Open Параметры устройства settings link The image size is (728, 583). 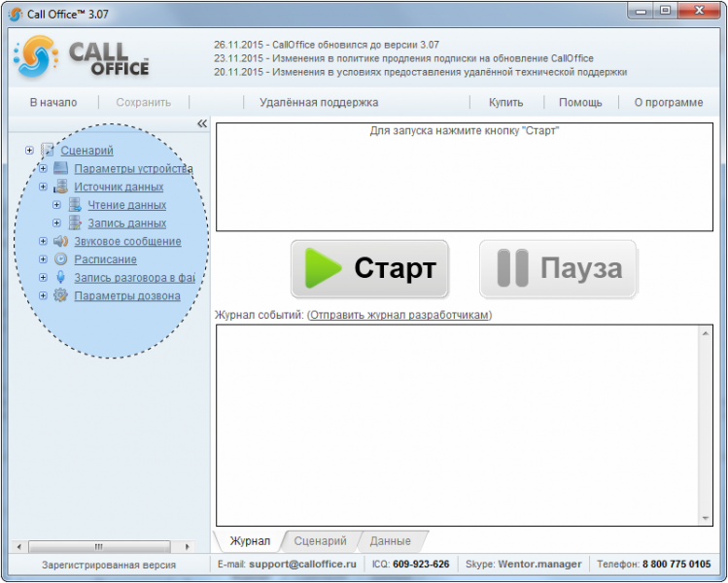tap(134, 168)
